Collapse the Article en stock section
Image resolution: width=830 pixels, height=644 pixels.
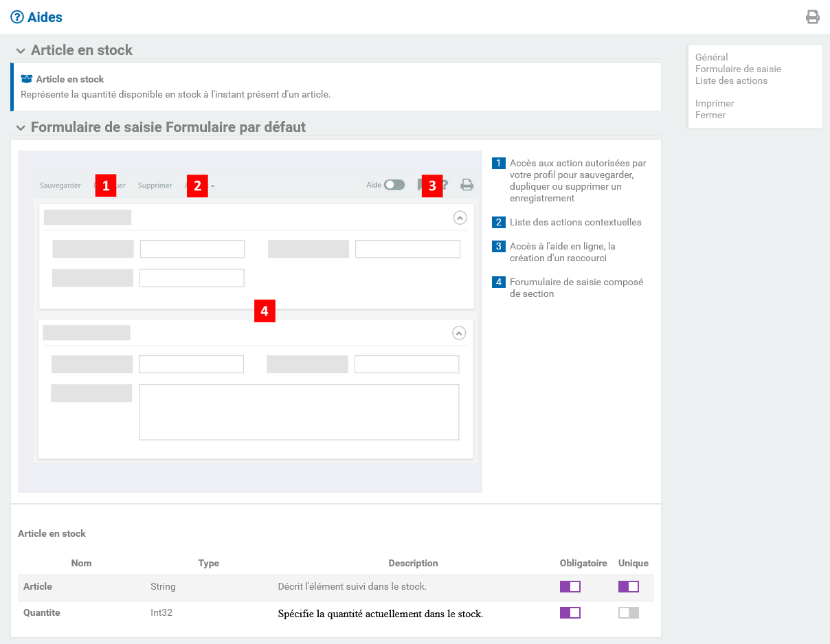21,51
